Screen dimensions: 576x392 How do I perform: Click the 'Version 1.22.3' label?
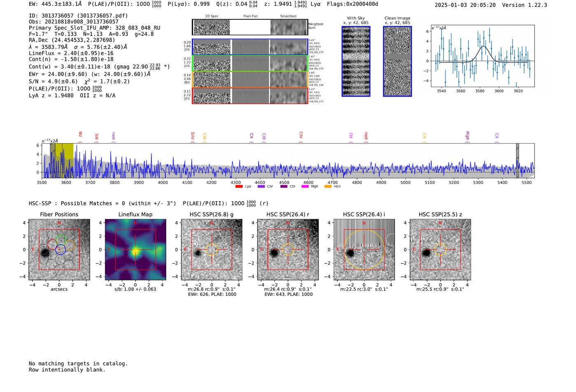525,5
